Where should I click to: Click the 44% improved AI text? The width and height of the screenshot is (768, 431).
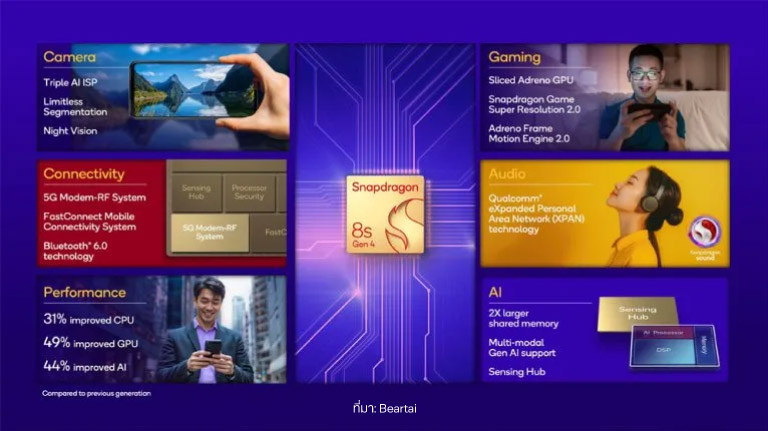(x=86, y=366)
